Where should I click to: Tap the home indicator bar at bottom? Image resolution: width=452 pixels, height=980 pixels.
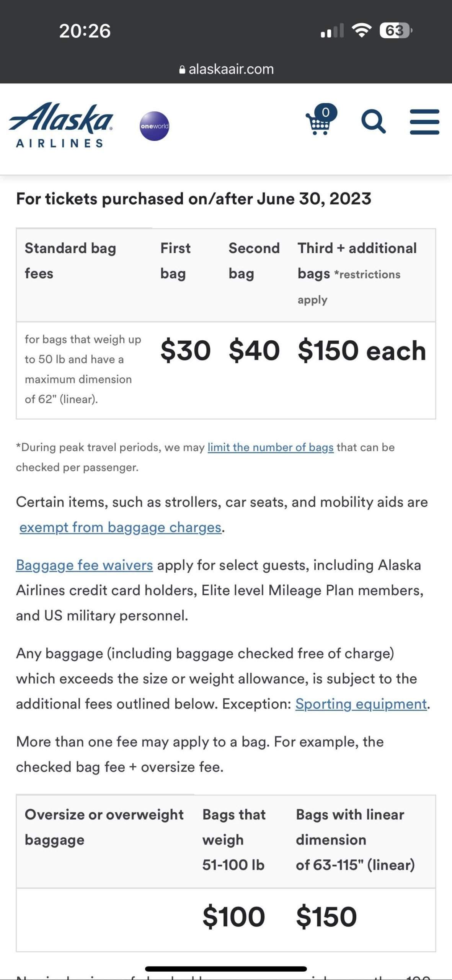226,969
